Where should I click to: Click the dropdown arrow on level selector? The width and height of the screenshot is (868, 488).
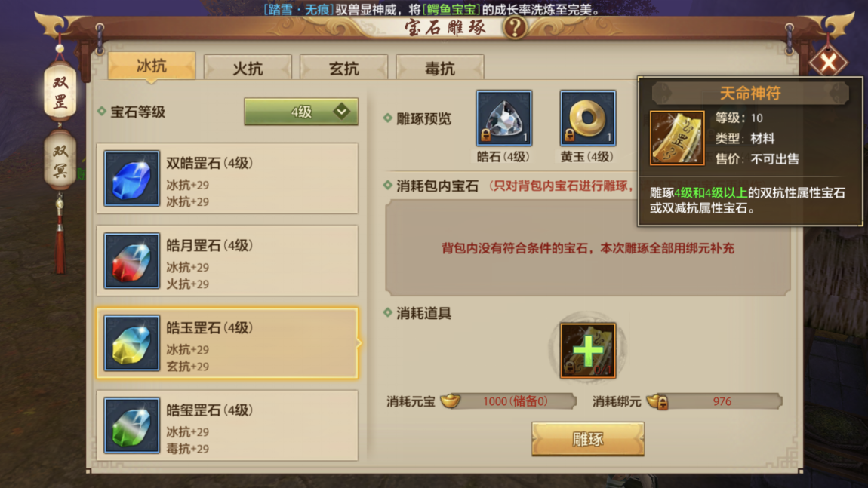tap(342, 111)
